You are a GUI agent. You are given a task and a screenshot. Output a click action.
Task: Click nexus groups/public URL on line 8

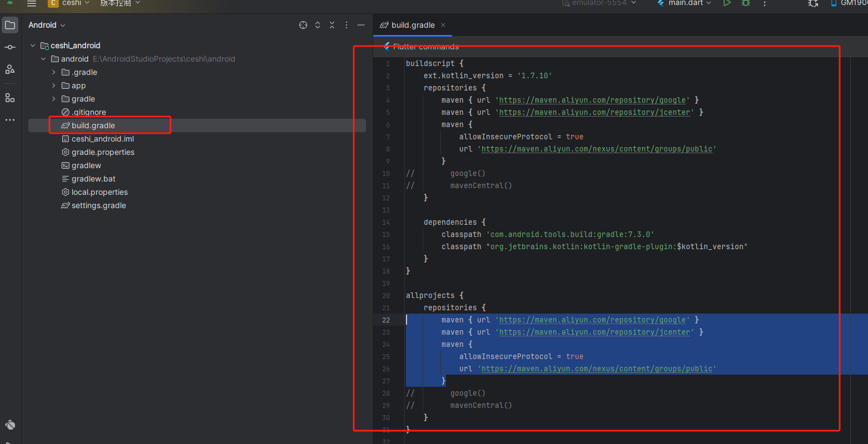(597, 149)
